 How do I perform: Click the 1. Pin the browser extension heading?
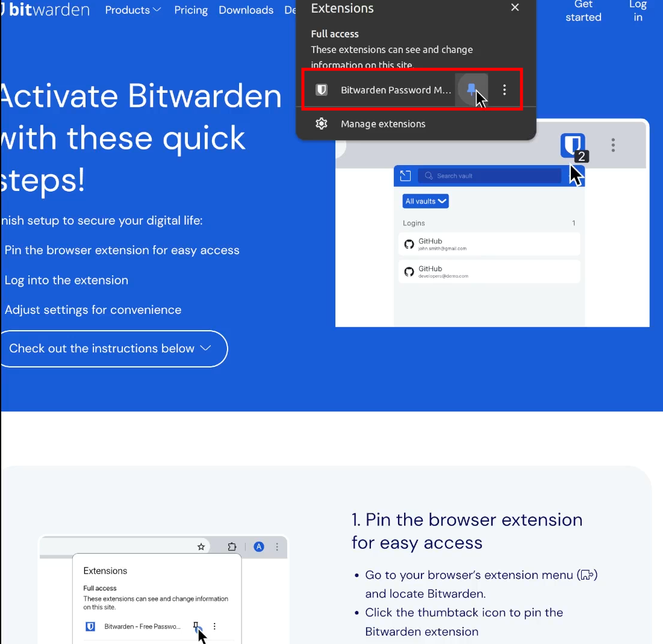coord(467,531)
